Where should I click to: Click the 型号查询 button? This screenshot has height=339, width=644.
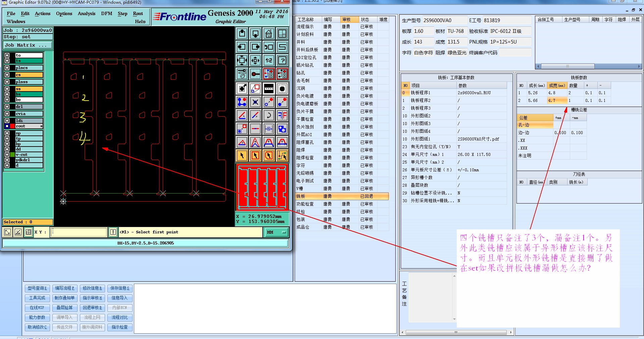coord(37,288)
